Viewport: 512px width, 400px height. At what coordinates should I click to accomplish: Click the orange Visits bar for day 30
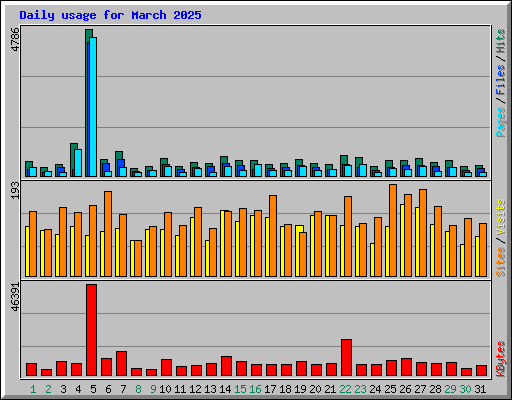pos(468,247)
